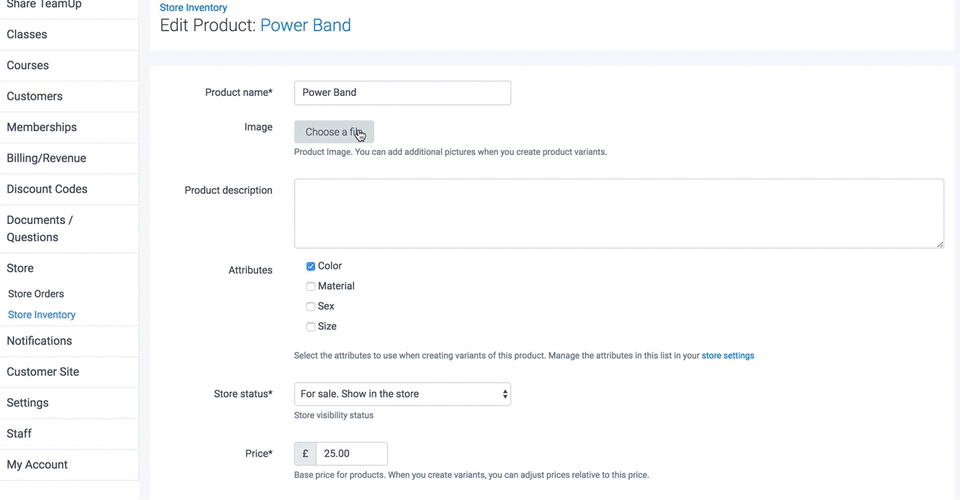Navigate to Memberships in sidebar
The image size is (960, 500).
point(42,127)
